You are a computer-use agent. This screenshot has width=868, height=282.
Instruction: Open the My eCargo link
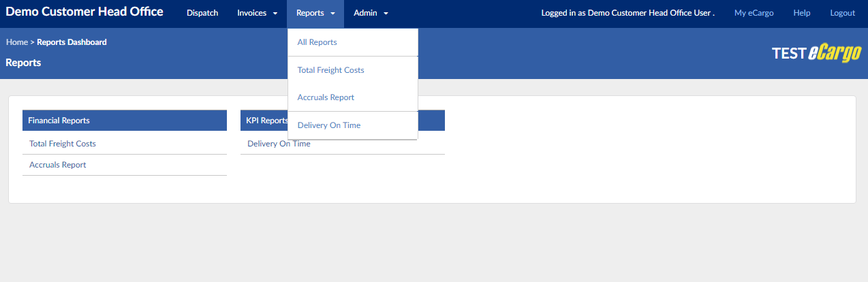pos(754,13)
